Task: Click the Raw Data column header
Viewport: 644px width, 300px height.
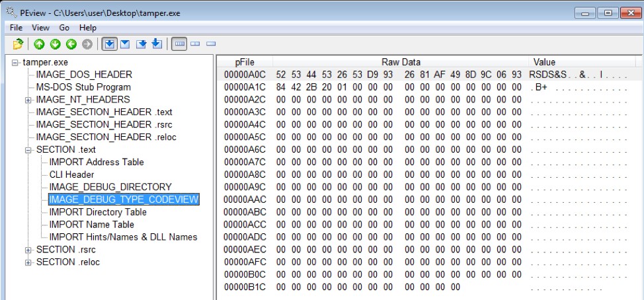Action: pos(400,62)
